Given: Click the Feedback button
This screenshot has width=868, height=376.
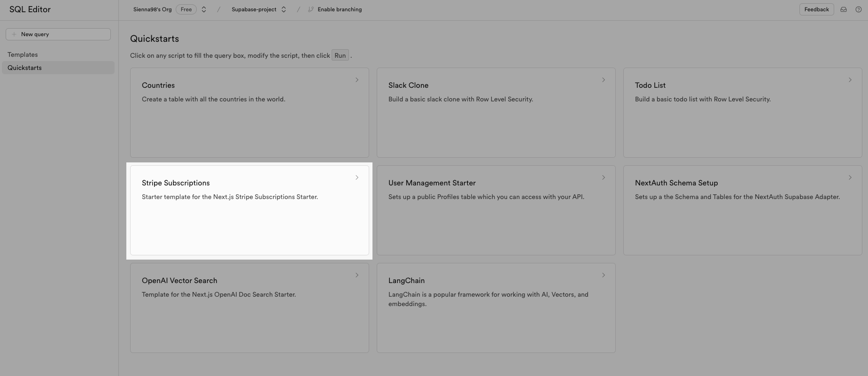Looking at the screenshot, I should click(x=816, y=9).
